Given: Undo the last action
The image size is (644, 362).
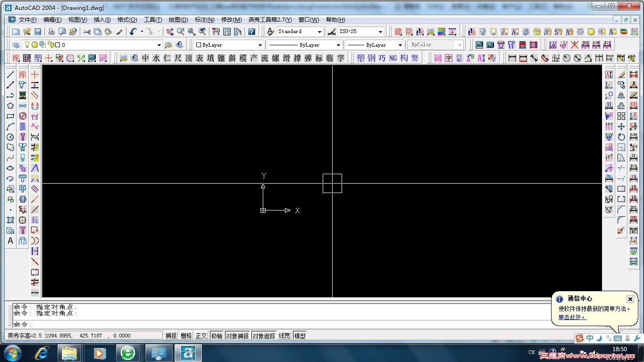Looking at the screenshot, I should pos(134,32).
